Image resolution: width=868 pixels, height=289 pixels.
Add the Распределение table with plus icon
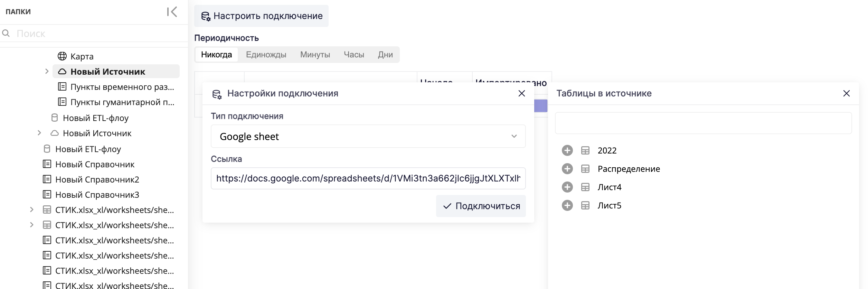pos(567,169)
